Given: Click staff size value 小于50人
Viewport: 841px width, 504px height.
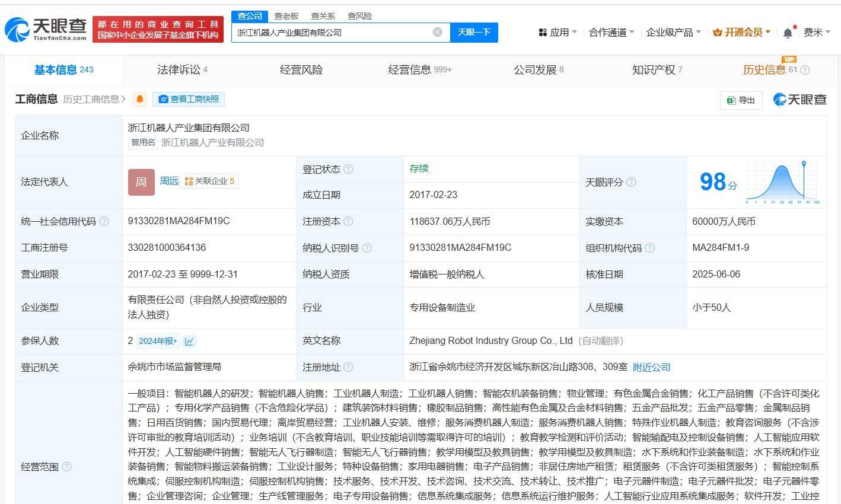Looking at the screenshot, I should coord(712,307).
